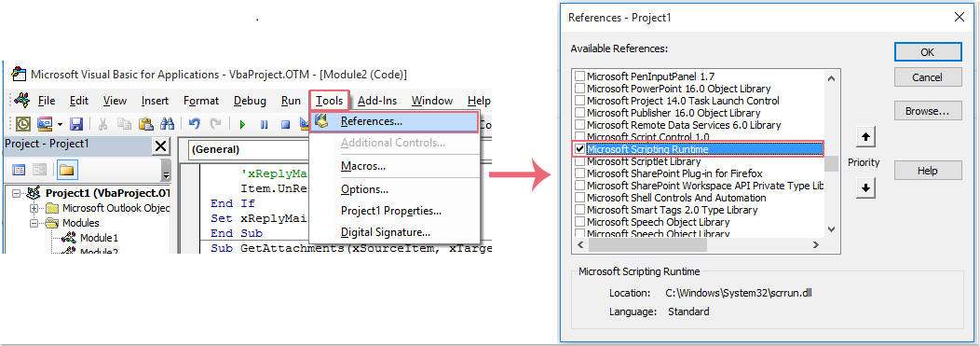Click the References icon in Tools menu
The image size is (980, 346).
[322, 120]
